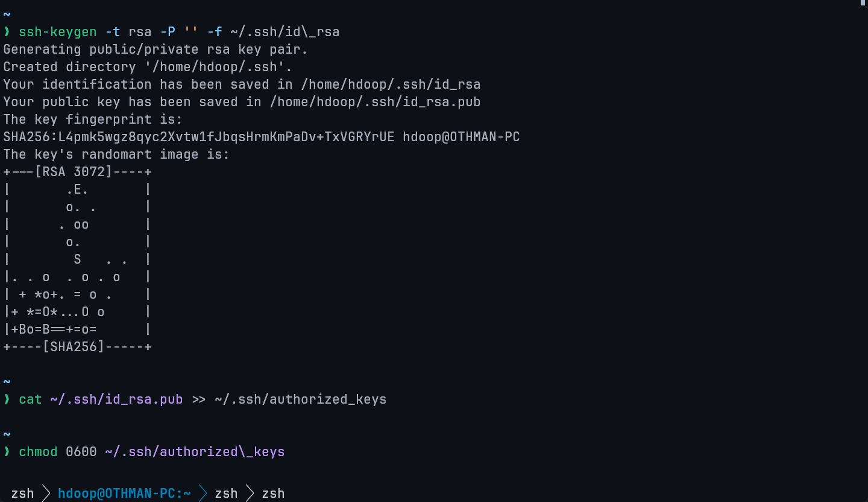Click the ~/.ssh/authorized_keys path in the cat command
The width and height of the screenshot is (868, 502).
300,399
